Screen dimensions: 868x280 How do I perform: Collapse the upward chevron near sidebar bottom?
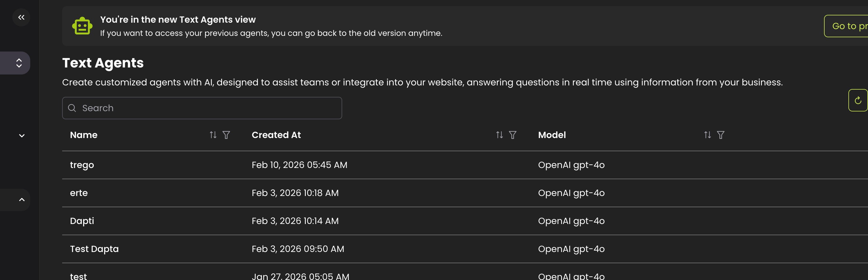tap(22, 199)
